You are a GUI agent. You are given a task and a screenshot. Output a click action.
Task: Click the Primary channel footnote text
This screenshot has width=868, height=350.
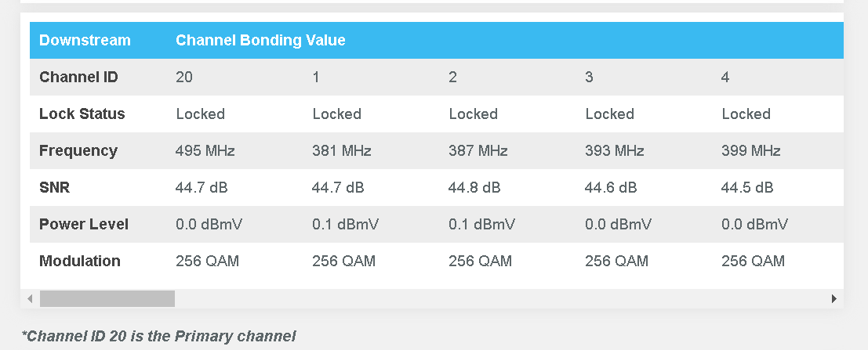(x=158, y=336)
